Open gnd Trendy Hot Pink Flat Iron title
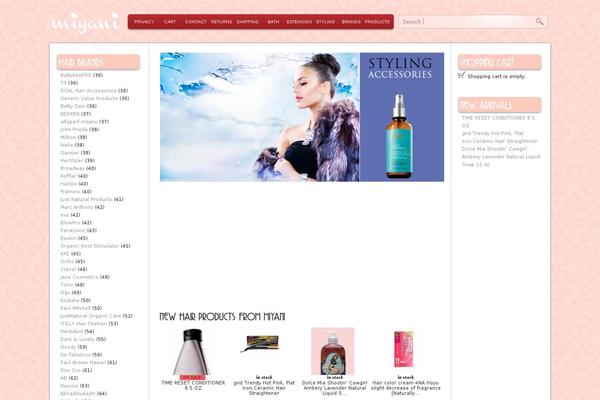This screenshot has height=400, width=600. 264,388
